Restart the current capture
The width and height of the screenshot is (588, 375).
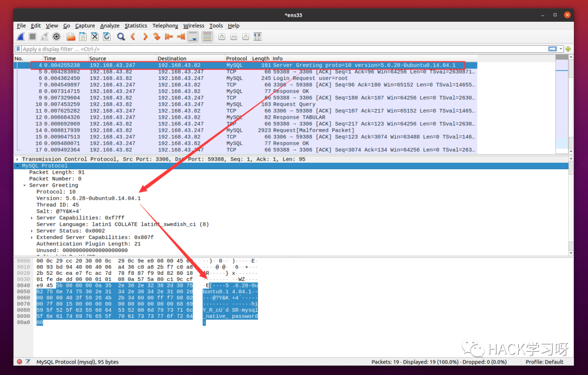coord(45,37)
